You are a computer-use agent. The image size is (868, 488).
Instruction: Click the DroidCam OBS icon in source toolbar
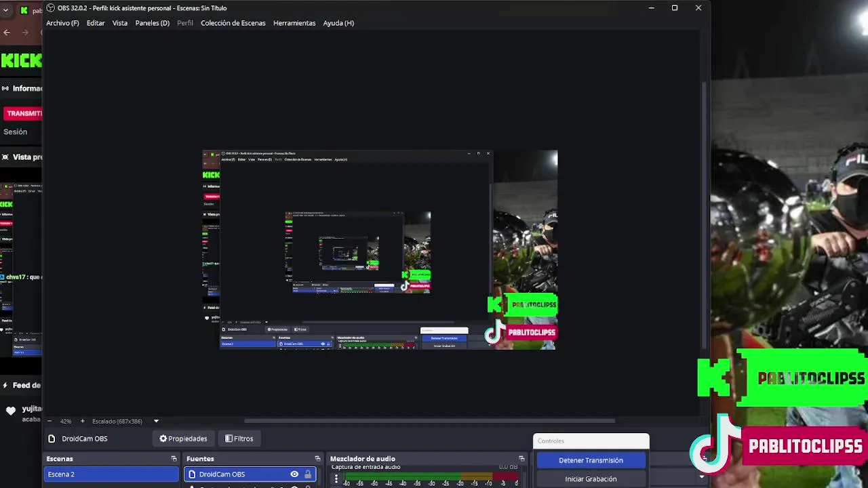(52, 439)
